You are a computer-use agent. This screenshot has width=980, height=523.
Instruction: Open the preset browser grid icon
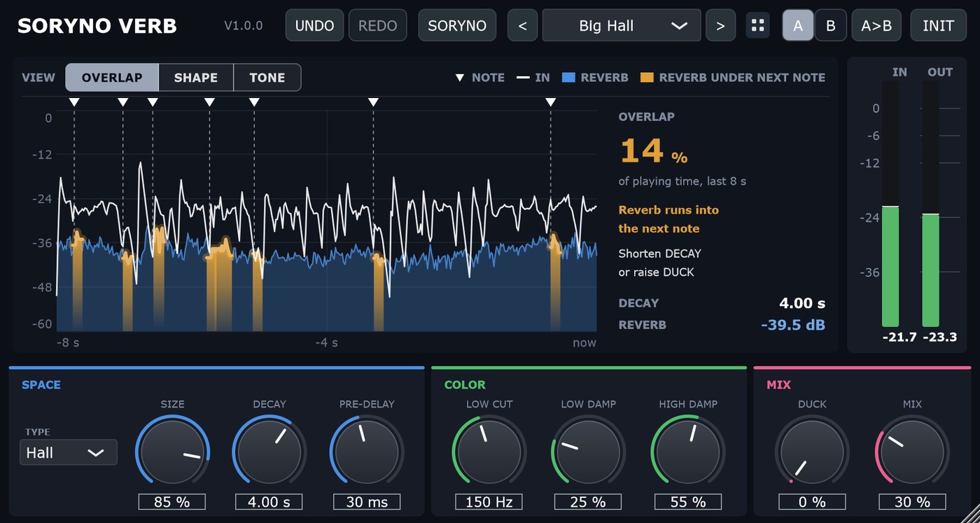[757, 26]
